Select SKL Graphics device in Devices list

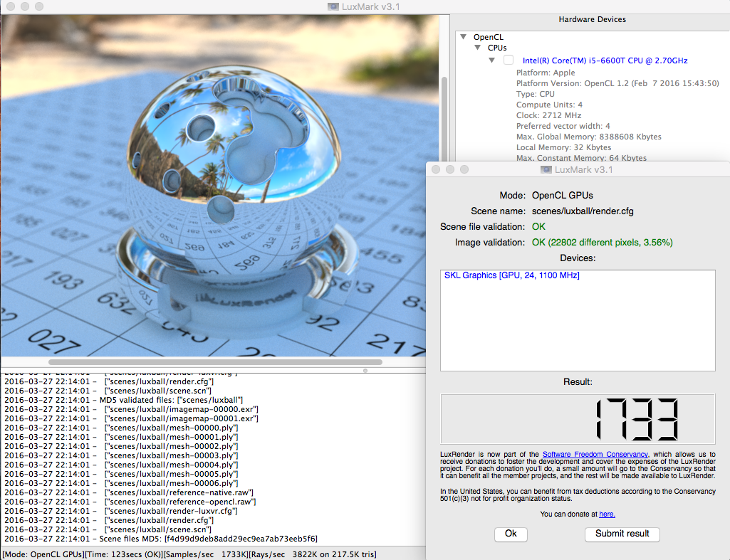pos(511,275)
